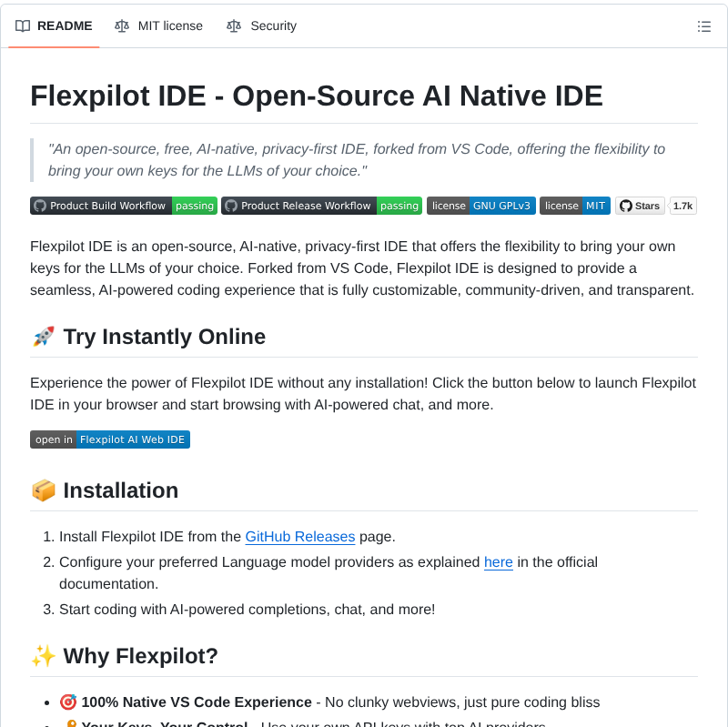Click the sparkles emoji in Why Flexipilot heading
Screen dimensions: 728x727
tap(41, 655)
